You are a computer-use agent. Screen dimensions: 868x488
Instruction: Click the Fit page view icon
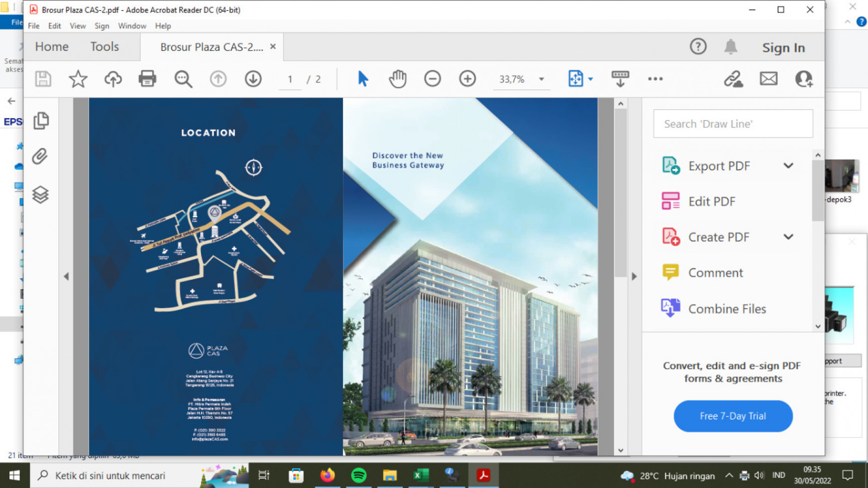tap(576, 79)
